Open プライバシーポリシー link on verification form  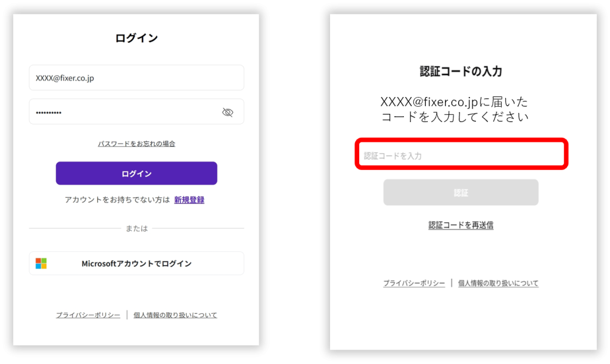point(414,284)
